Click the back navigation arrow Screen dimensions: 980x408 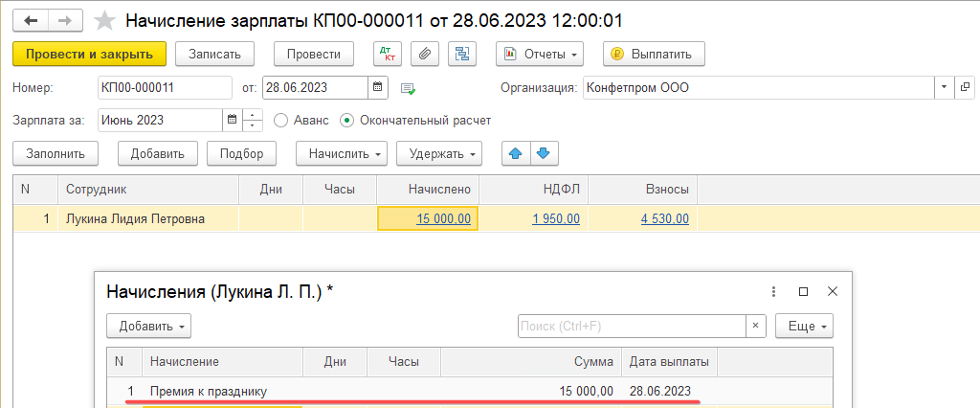pos(30,20)
